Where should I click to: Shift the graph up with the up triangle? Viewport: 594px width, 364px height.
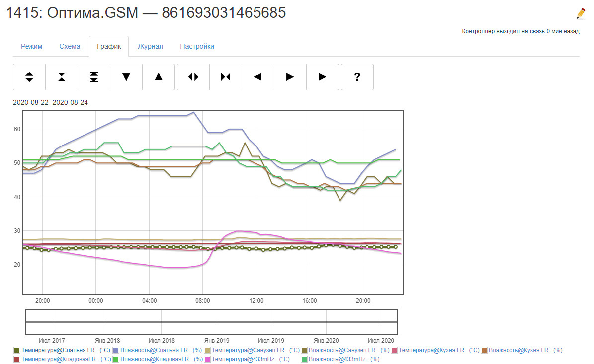pos(159,77)
